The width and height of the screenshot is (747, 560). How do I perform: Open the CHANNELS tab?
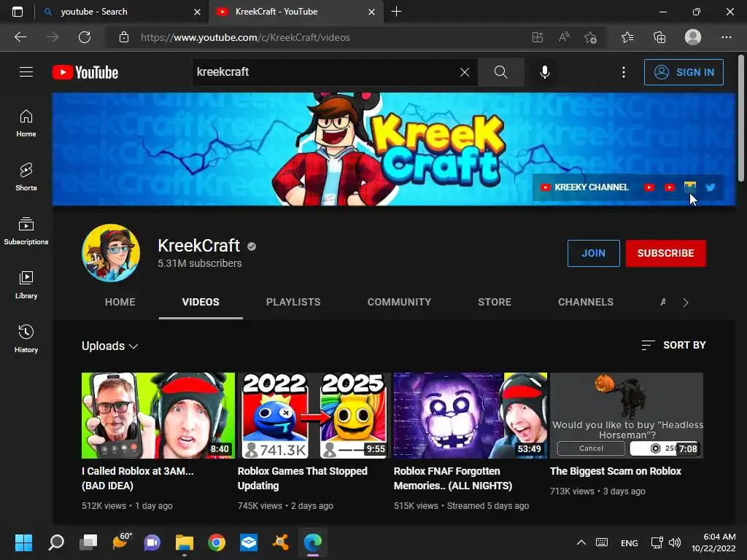(586, 302)
